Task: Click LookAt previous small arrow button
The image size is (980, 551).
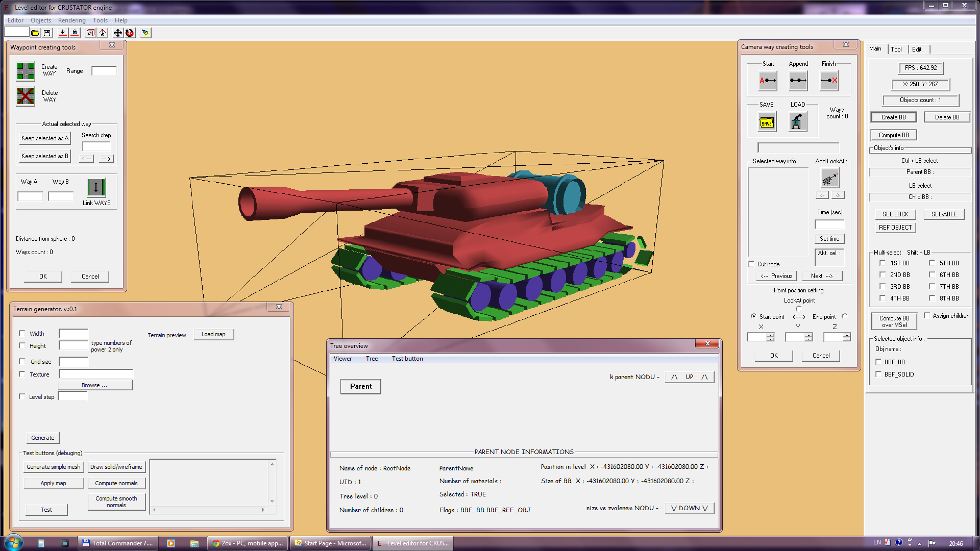Action: [x=822, y=195]
